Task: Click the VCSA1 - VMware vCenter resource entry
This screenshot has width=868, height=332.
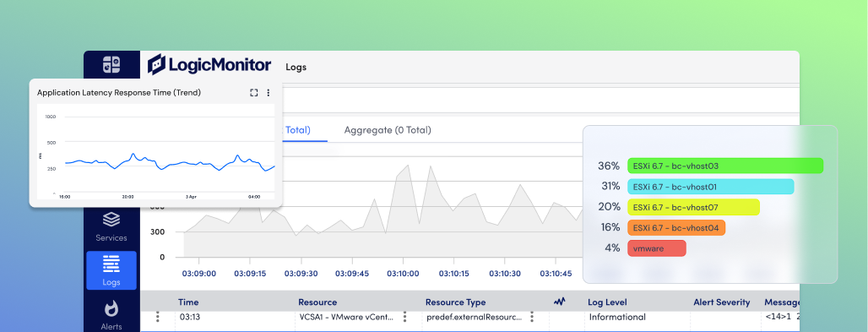Action: point(345,317)
